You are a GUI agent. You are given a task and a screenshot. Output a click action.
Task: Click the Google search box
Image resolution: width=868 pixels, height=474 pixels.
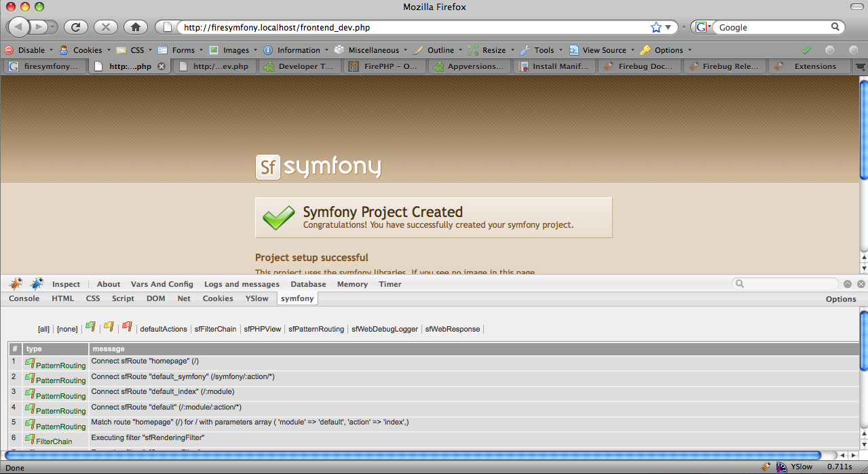[x=774, y=27]
